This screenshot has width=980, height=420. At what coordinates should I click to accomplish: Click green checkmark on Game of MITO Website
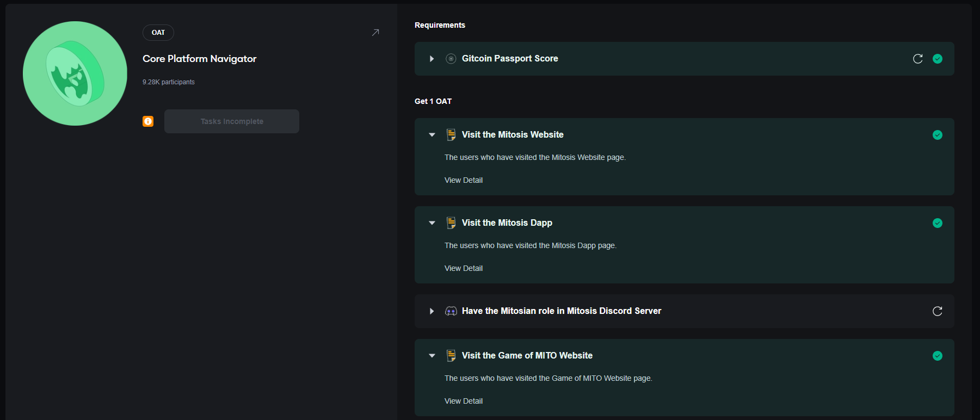click(938, 356)
